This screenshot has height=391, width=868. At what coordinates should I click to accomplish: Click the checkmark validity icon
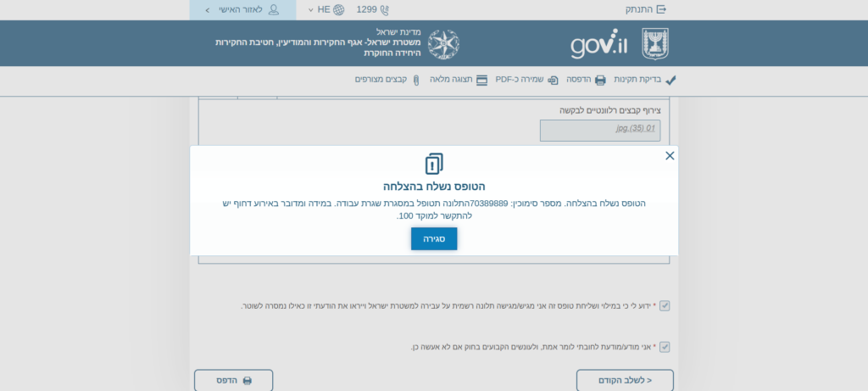pos(671,81)
